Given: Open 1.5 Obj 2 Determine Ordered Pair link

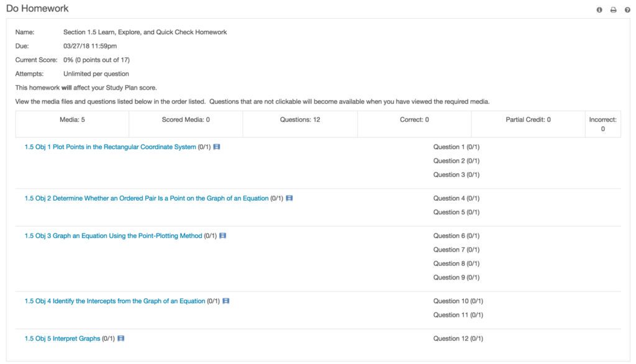Looking at the screenshot, I should [147, 198].
